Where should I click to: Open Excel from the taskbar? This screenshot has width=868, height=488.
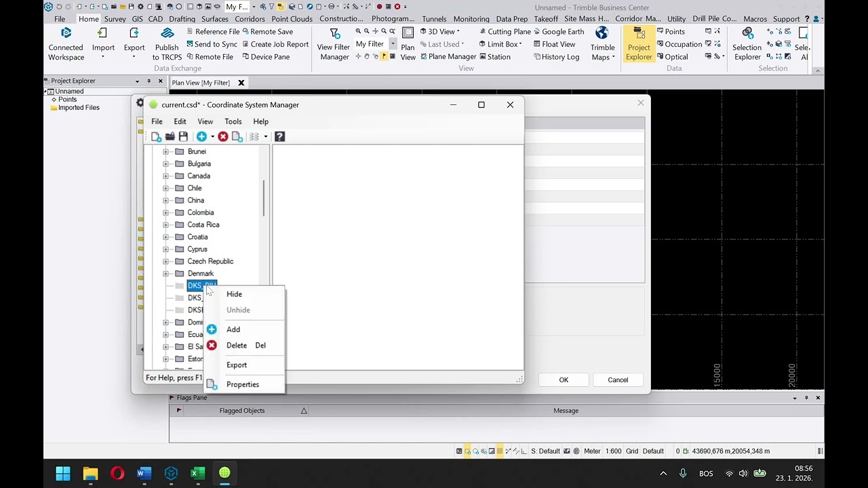pyautogui.click(x=197, y=473)
